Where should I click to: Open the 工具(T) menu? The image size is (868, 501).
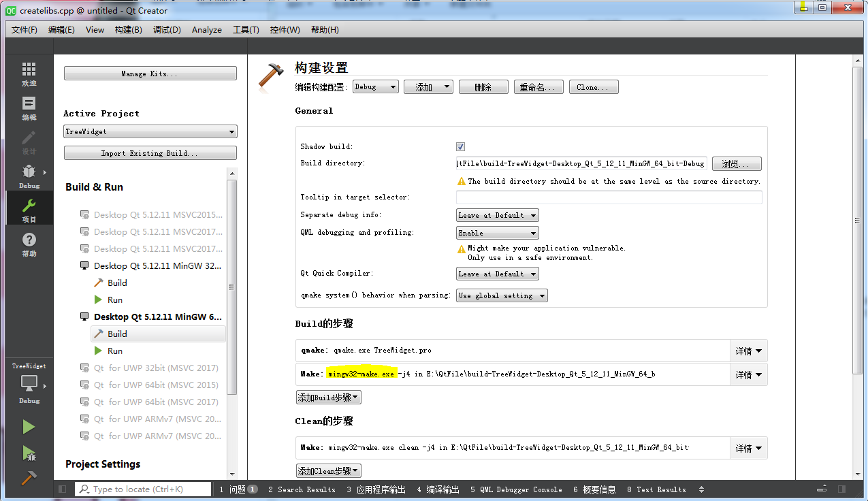246,30
